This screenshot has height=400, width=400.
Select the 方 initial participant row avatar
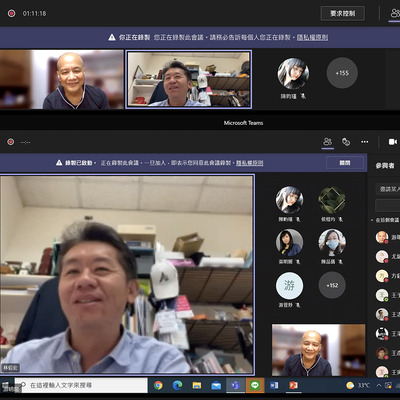pyautogui.click(x=382, y=276)
